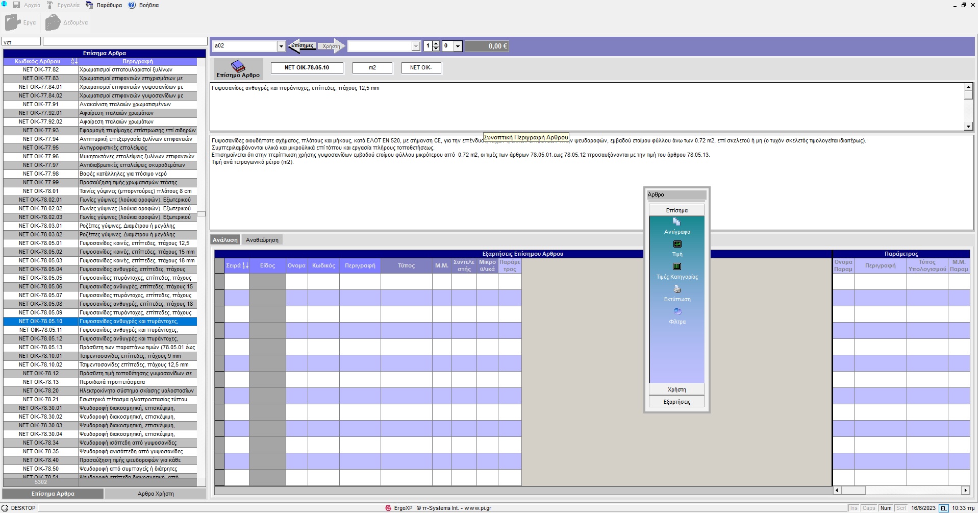This screenshot has height=513, width=980.
Task: Click the NET OIK-78.05.10 code box
Action: pos(307,67)
